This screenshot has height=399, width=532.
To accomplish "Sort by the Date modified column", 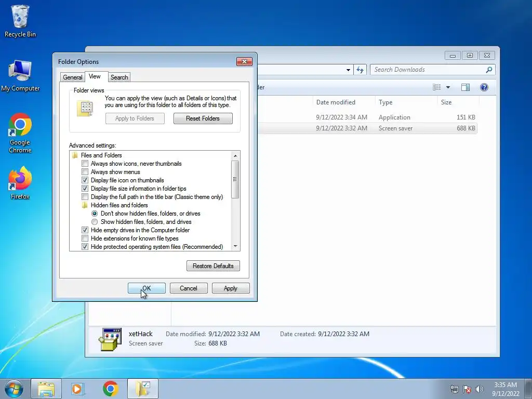I will 343,102.
